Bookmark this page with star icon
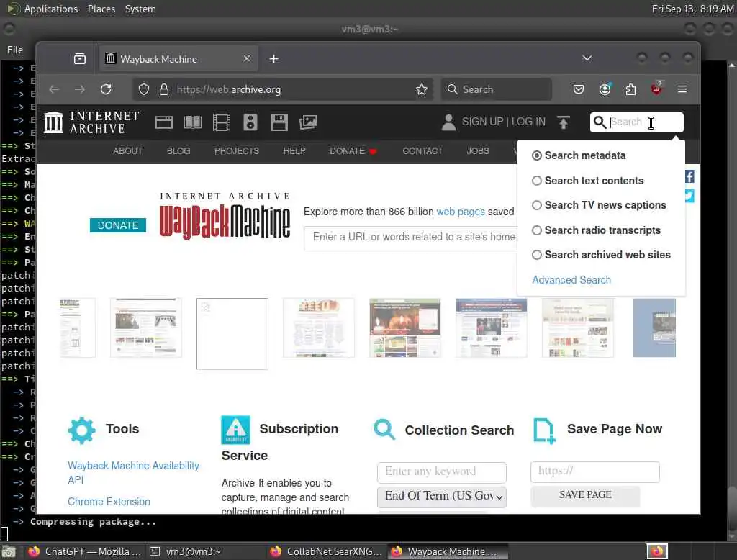 [x=421, y=89]
